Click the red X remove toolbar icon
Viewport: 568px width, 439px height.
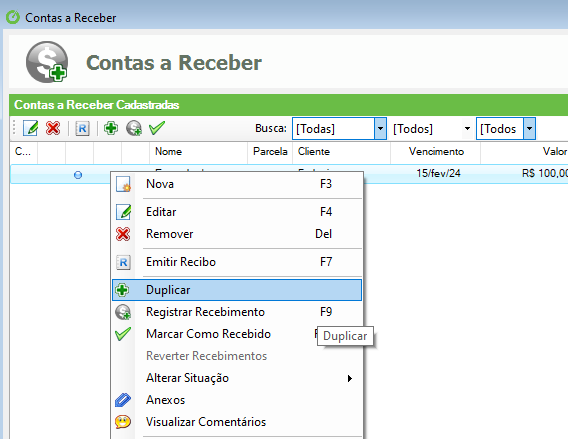[x=53, y=128]
